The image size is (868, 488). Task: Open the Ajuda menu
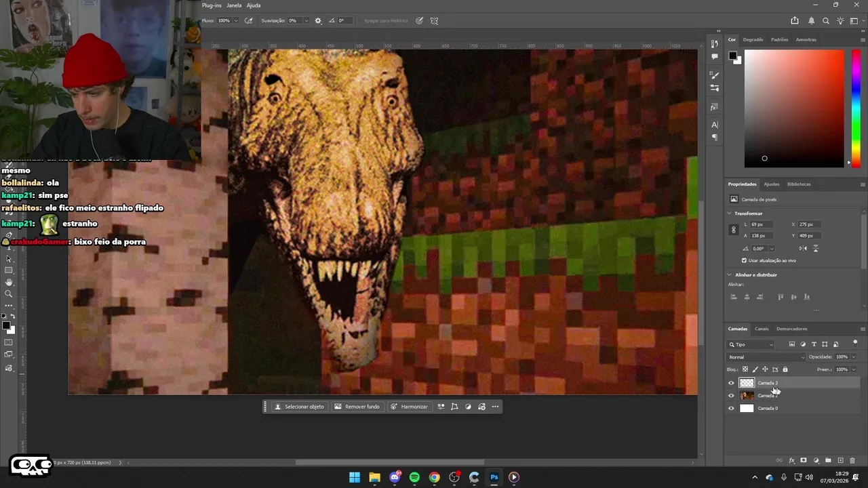(254, 5)
